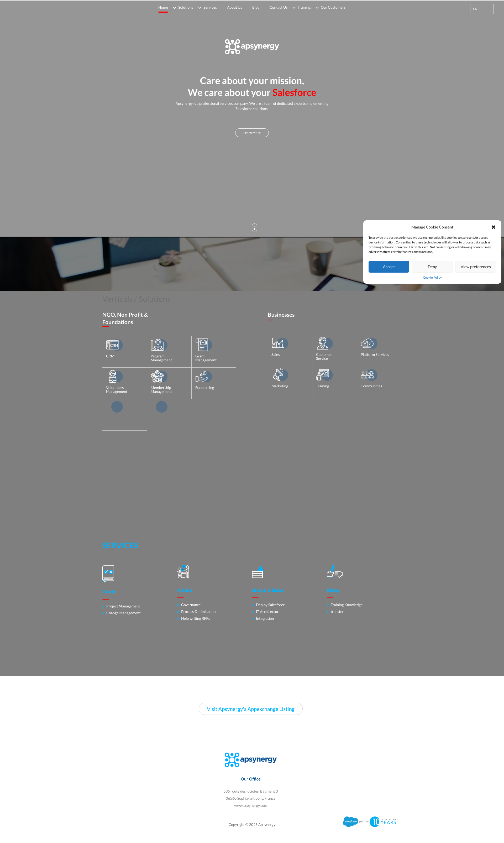
Task: Click the white Apsynergy hero logo
Action: (x=252, y=46)
